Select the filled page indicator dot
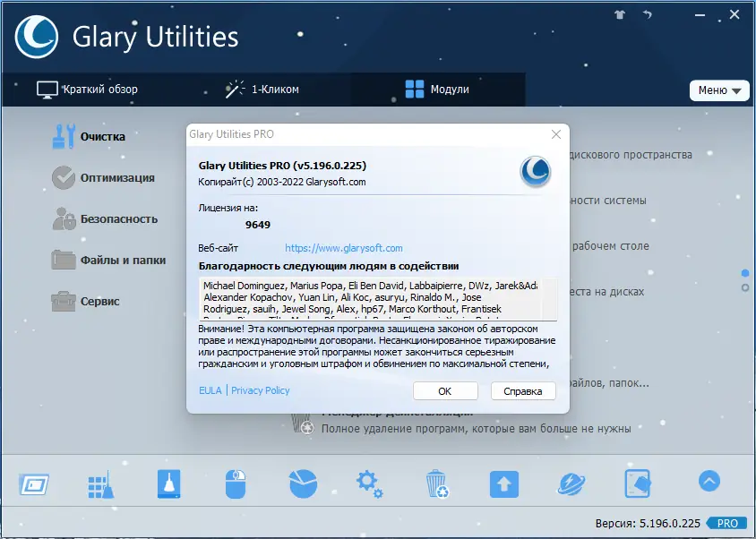756x539 pixels. pyautogui.click(x=745, y=273)
